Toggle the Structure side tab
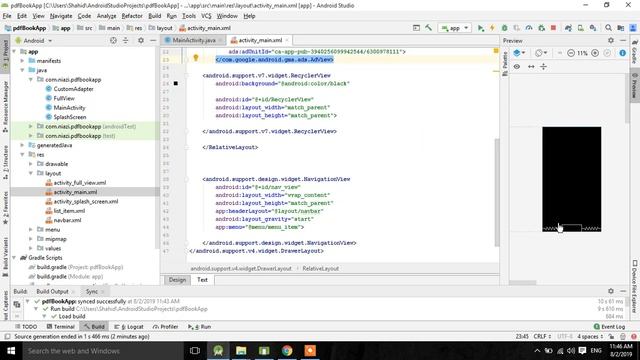This screenshot has height=360, width=640. point(5,162)
